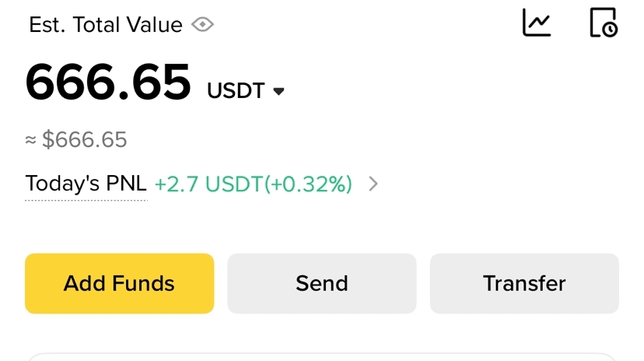This screenshot has height=361, width=644.
Task: Click the approximately-equal symbol before $666.65
Action: click(31, 140)
